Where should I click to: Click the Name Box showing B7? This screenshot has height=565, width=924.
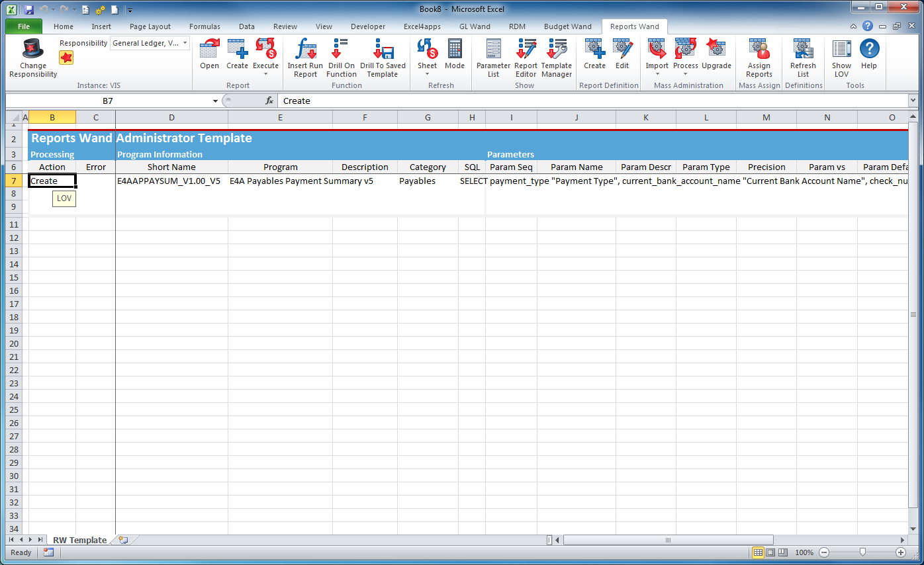[x=108, y=101]
